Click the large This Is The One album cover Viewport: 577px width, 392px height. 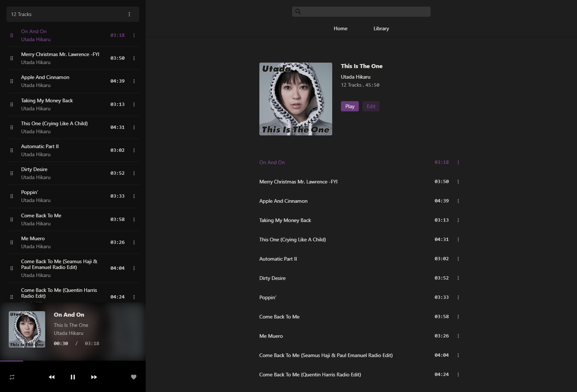tap(296, 99)
